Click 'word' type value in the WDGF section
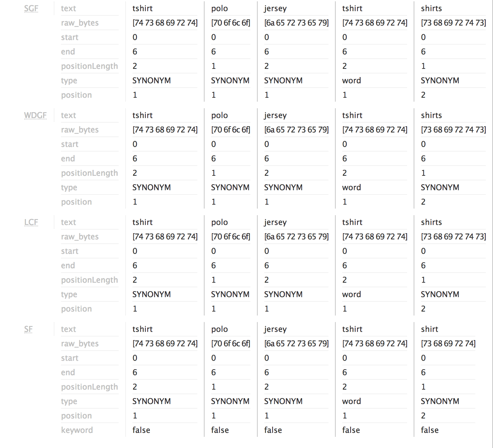The image size is (493, 448). click(351, 187)
